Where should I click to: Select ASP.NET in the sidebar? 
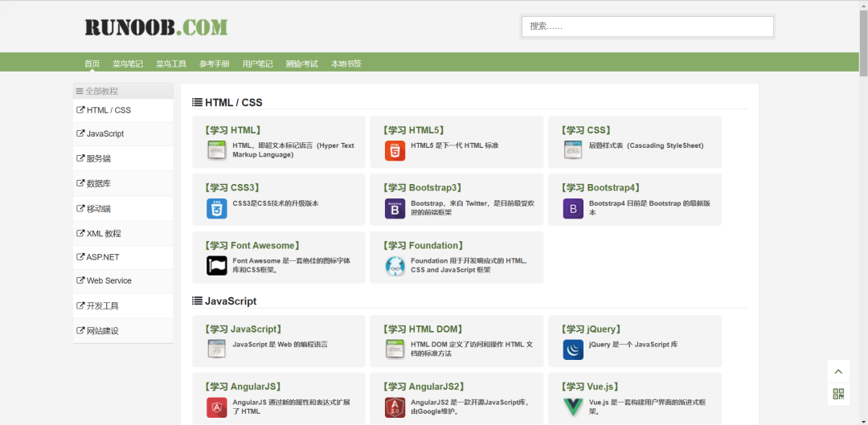click(123, 257)
